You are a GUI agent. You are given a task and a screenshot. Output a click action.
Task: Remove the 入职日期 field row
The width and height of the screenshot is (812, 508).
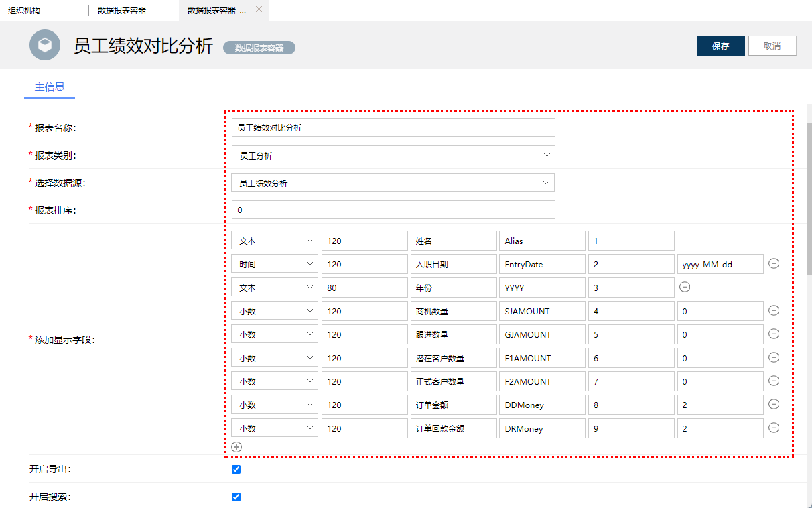coord(774,263)
